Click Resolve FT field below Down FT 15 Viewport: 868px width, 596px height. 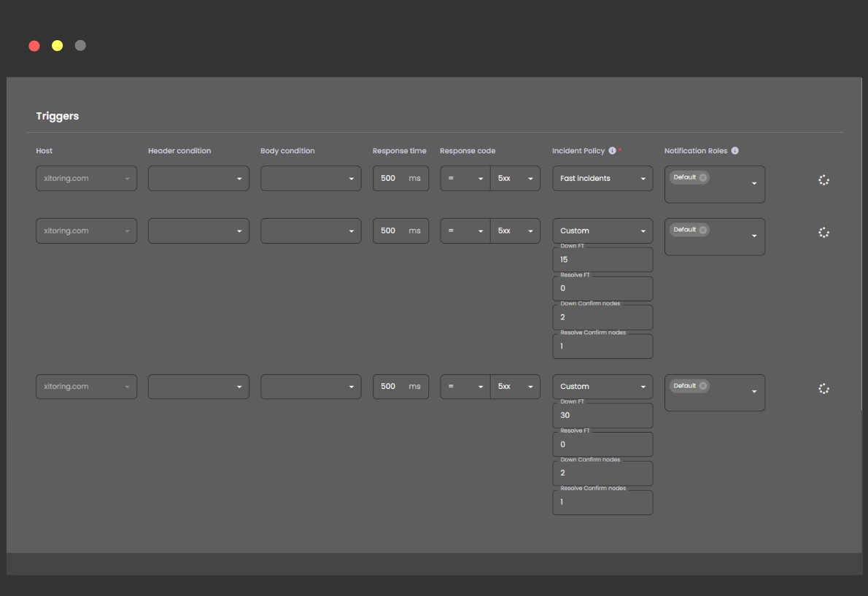coord(602,288)
